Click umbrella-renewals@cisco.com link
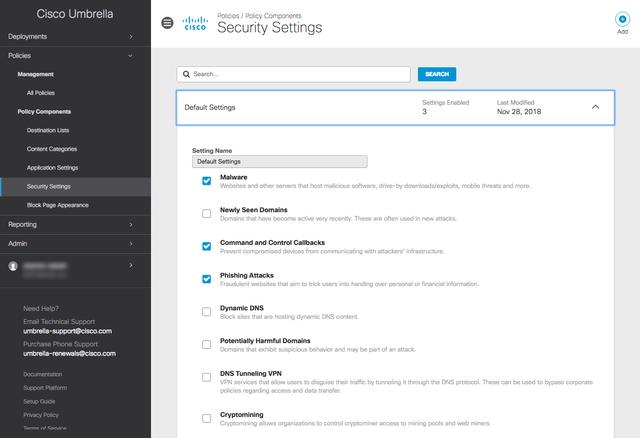Viewport: 640px width, 438px height. 69,354
